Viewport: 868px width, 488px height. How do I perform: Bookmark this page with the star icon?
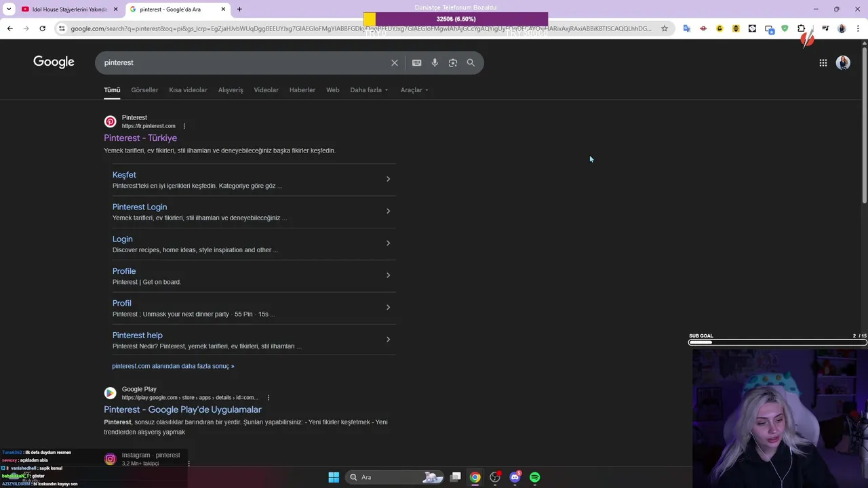coord(664,28)
